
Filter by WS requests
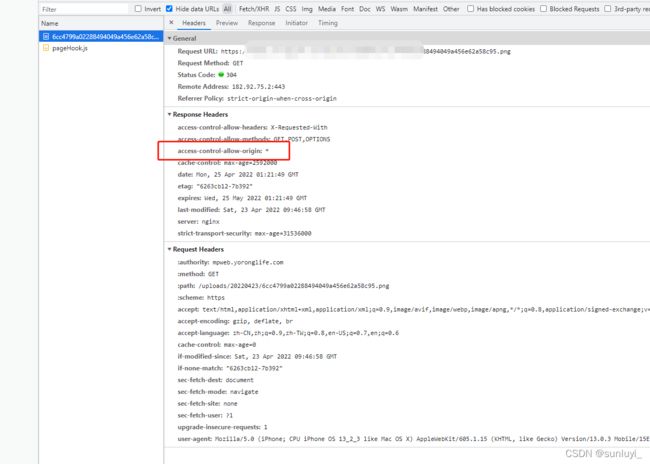coord(380,9)
